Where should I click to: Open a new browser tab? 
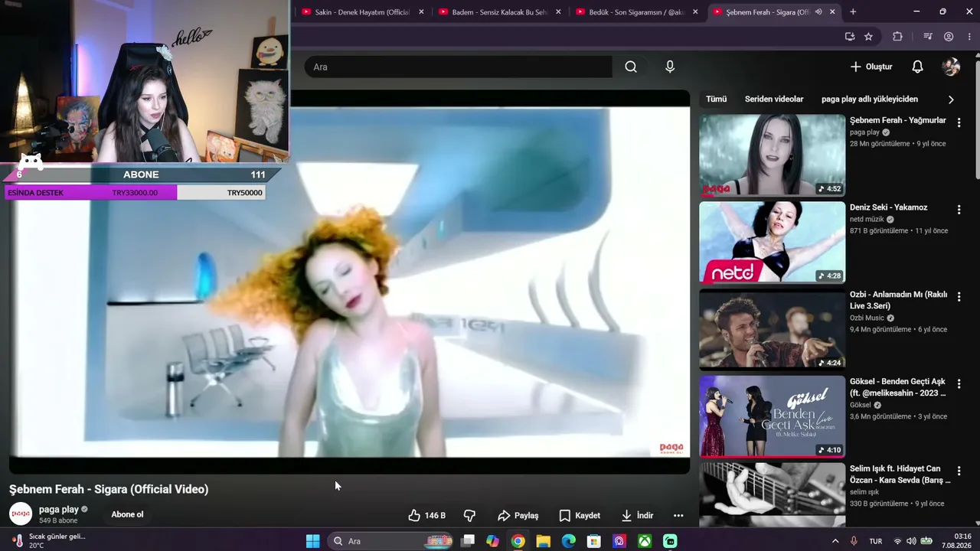tap(853, 11)
